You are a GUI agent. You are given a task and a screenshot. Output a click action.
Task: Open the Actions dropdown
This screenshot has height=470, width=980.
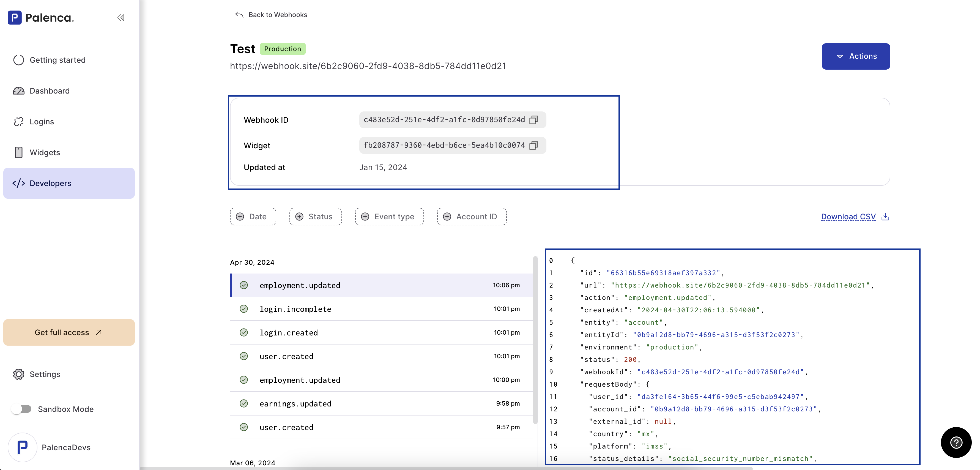tap(856, 56)
